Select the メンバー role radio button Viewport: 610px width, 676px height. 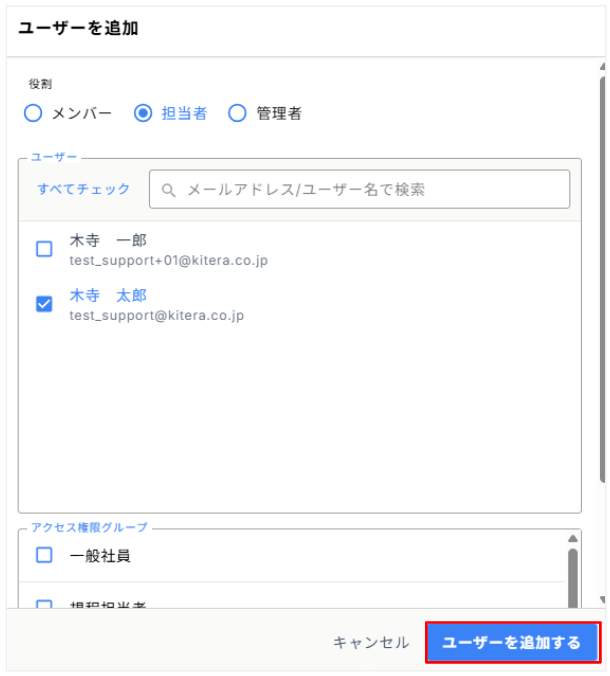coord(33,113)
